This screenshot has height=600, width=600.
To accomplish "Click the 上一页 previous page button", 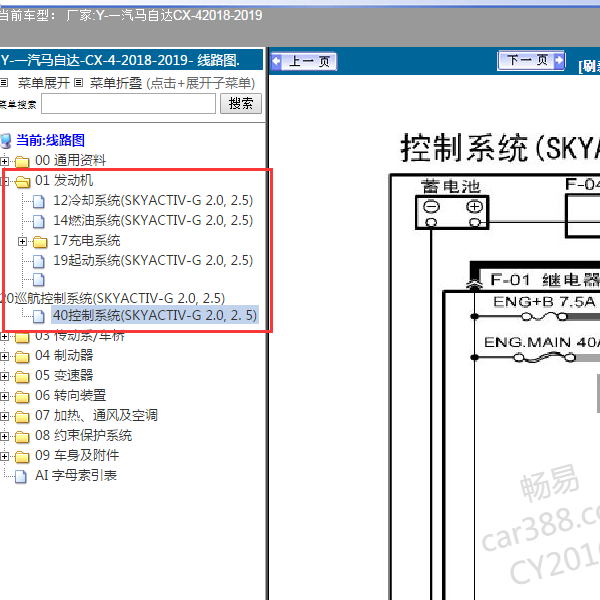I will point(304,62).
